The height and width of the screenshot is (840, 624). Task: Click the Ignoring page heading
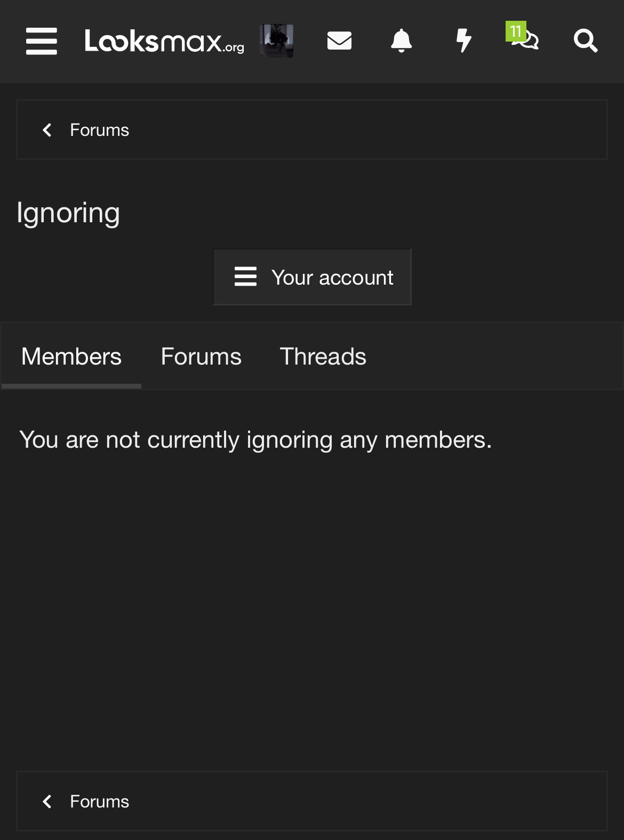click(68, 213)
